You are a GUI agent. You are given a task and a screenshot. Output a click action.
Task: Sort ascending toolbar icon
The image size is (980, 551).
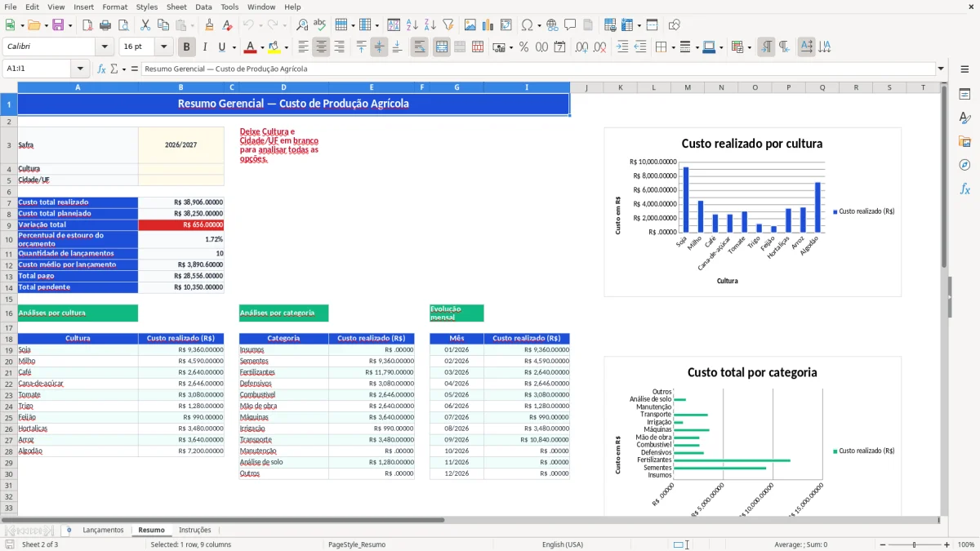coord(412,25)
